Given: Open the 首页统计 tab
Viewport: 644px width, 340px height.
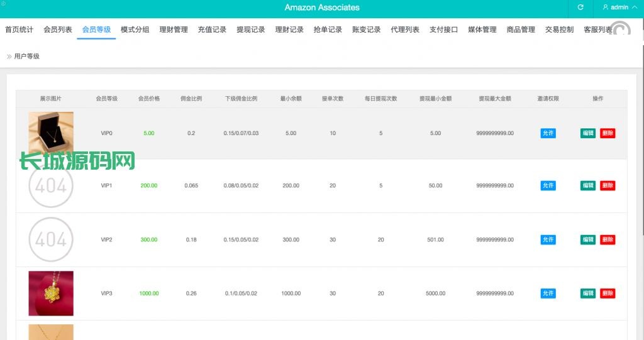Looking at the screenshot, I should click(19, 30).
